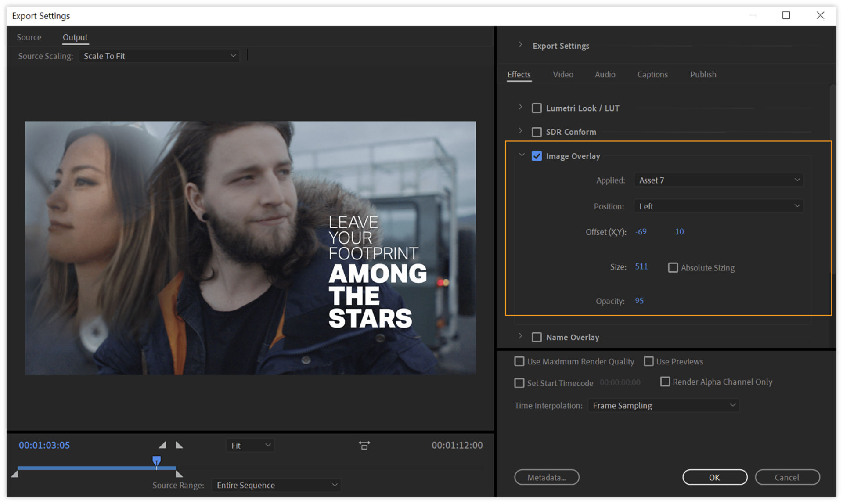This screenshot has height=504, width=843.
Task: Enable Use Maximum Render Quality
Action: 519,361
